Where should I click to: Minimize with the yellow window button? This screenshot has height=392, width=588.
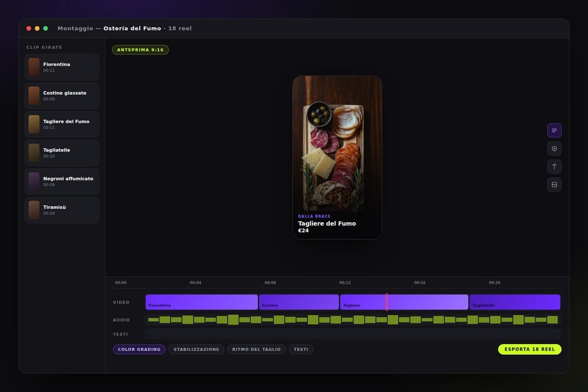[x=37, y=28]
